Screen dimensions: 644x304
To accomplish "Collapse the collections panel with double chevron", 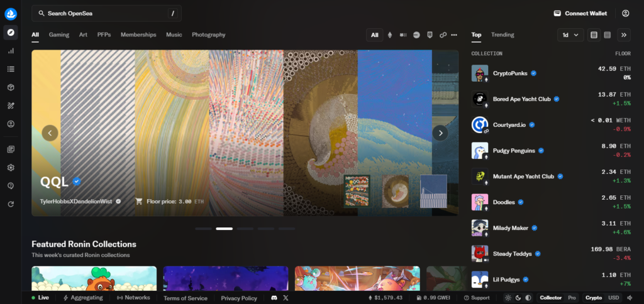I will pos(624,35).
